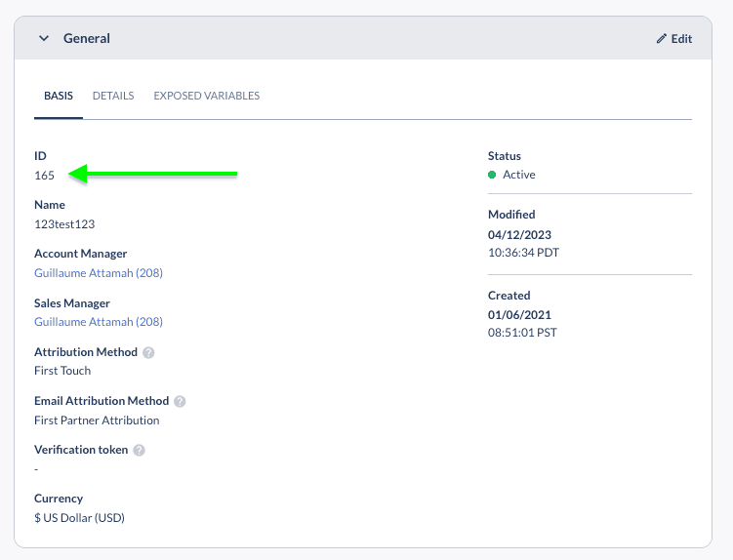Click the Modified date 04/12/2023
Image resolution: width=733 pixels, height=560 pixels.
[519, 235]
